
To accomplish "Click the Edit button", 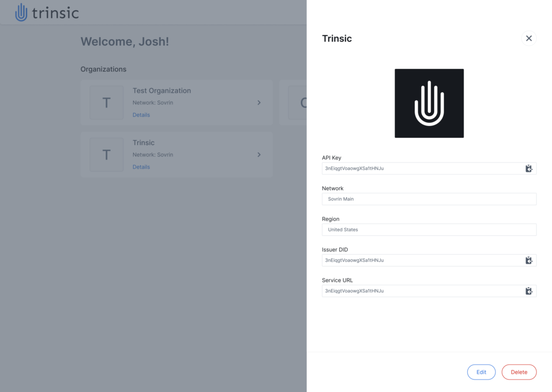I will pyautogui.click(x=481, y=372).
